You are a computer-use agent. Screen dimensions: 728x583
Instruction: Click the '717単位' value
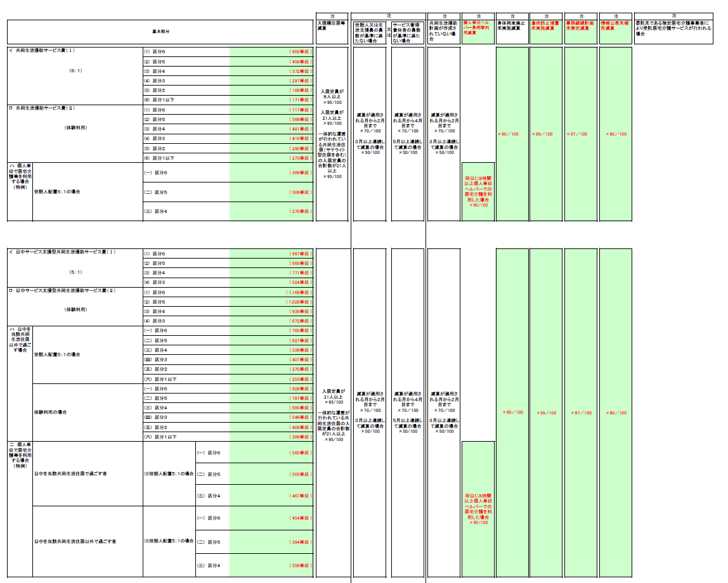coord(301,110)
